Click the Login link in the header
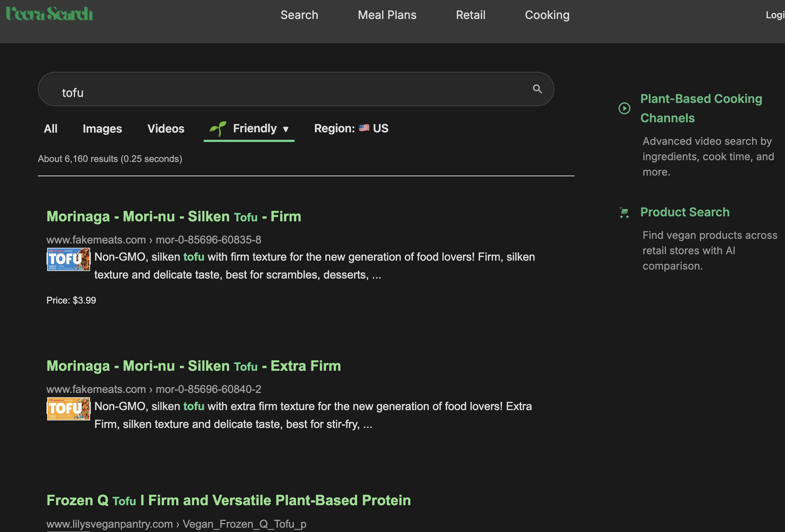Screen dimensions: 785x532 (775, 15)
